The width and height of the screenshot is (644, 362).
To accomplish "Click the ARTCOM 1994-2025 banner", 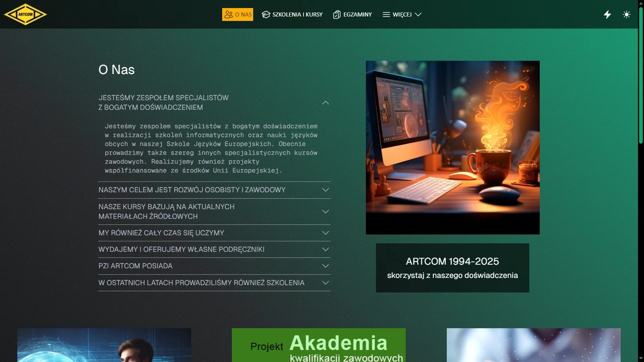I will (x=452, y=267).
